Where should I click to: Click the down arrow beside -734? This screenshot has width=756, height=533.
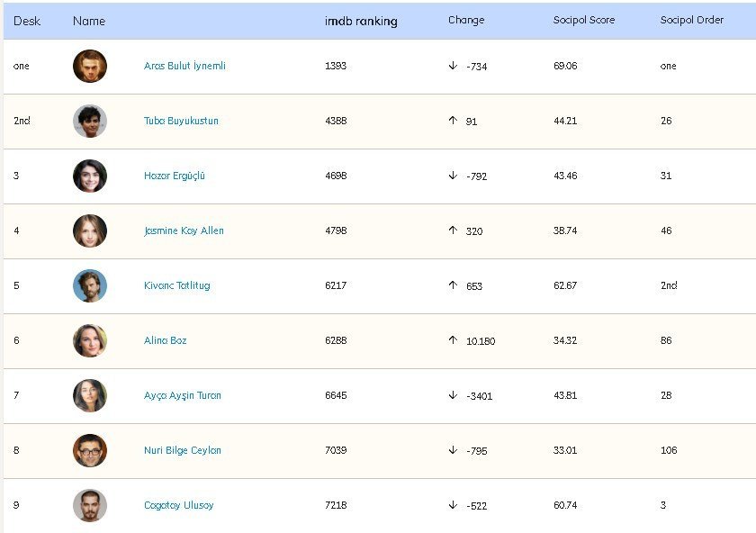pos(453,66)
